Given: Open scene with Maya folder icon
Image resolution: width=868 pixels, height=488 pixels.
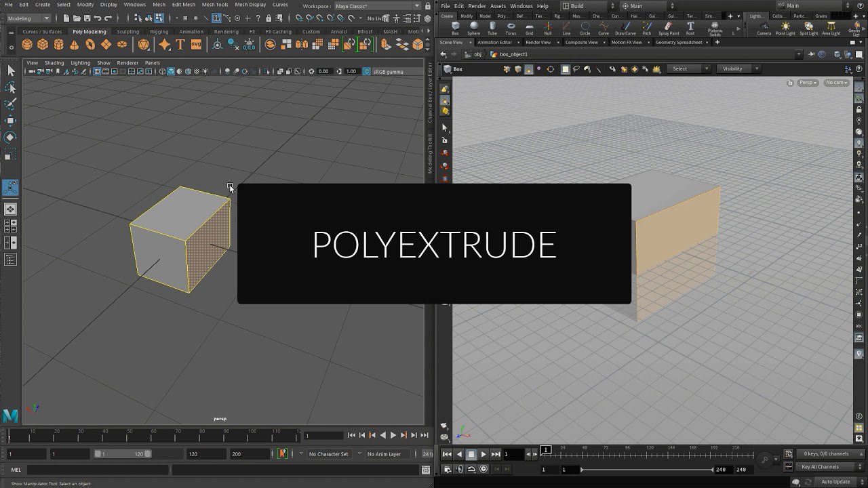Looking at the screenshot, I should pos(78,18).
